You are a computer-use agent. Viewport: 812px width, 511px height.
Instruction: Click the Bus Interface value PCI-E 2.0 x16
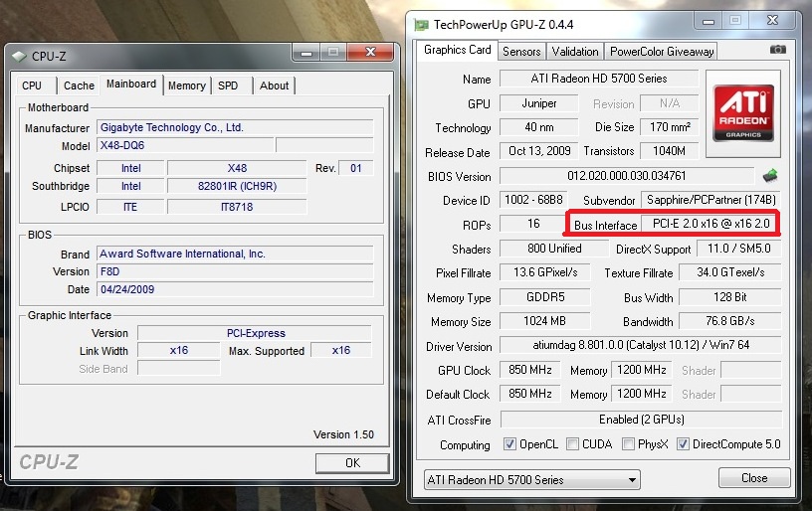(x=710, y=224)
